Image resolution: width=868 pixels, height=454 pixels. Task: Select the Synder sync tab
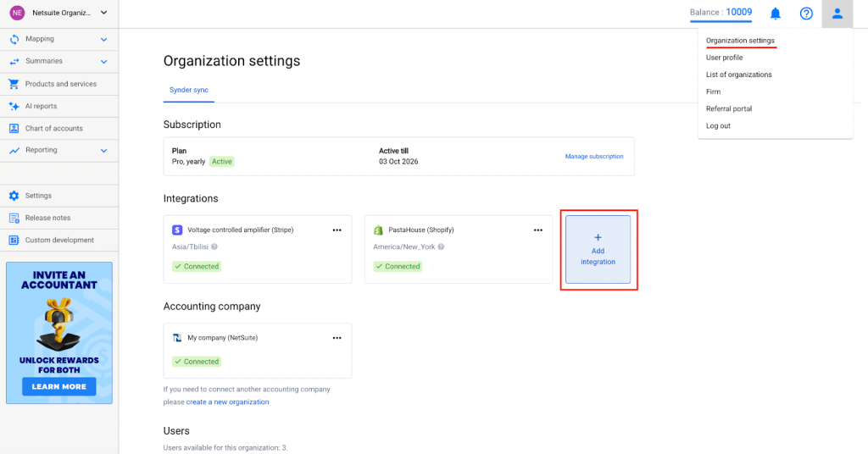click(188, 90)
